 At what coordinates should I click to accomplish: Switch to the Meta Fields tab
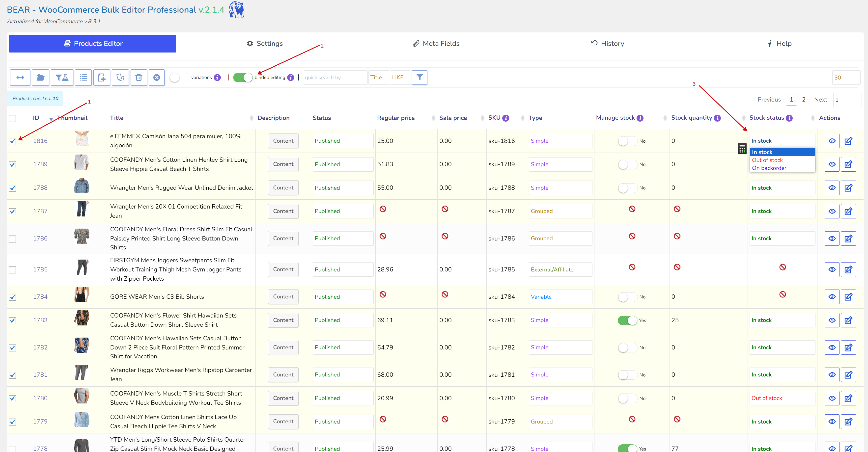(x=436, y=44)
